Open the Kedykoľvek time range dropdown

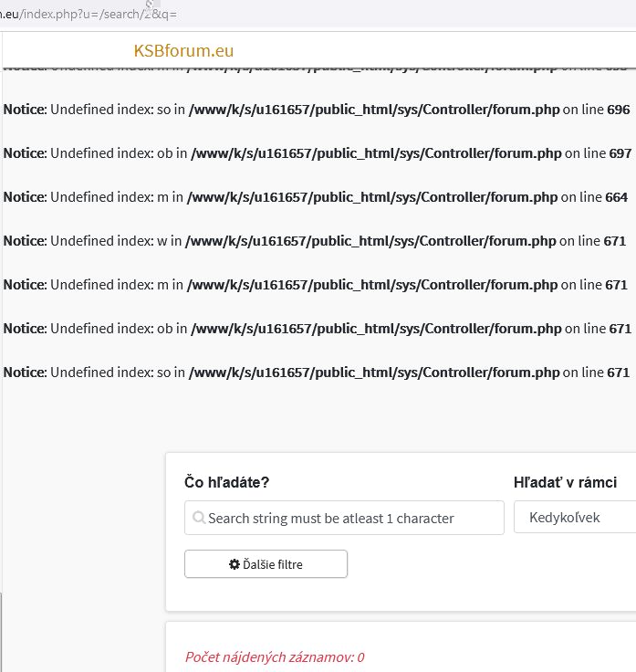(x=575, y=518)
